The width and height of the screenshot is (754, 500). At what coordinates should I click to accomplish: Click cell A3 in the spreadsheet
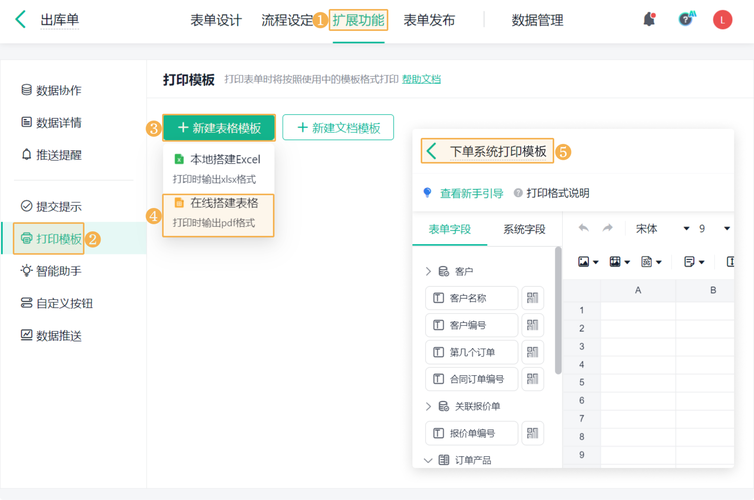tap(638, 347)
